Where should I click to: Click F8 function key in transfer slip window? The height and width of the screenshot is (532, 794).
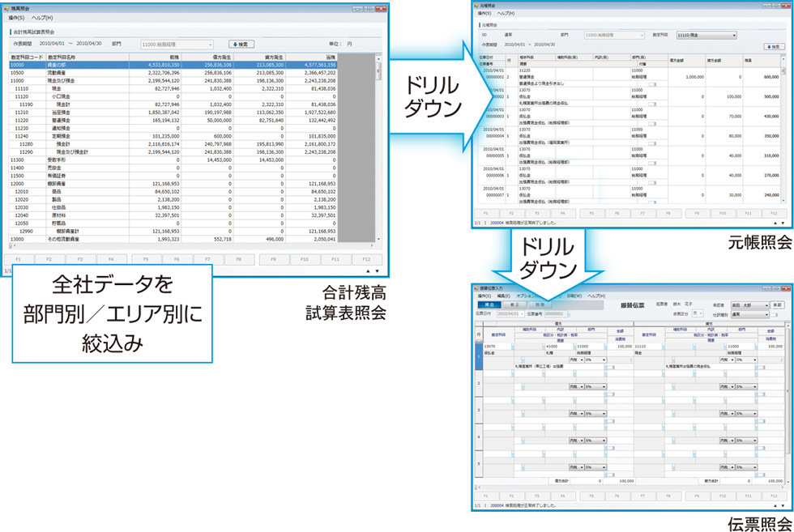point(668,496)
